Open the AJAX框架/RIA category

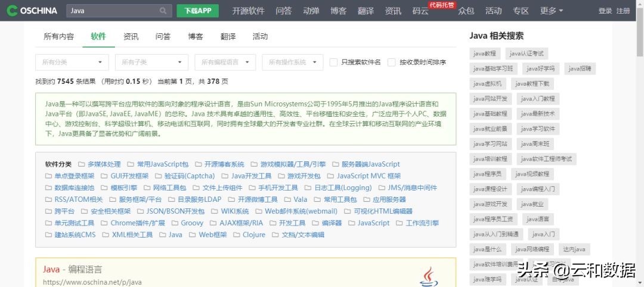[x=241, y=223]
